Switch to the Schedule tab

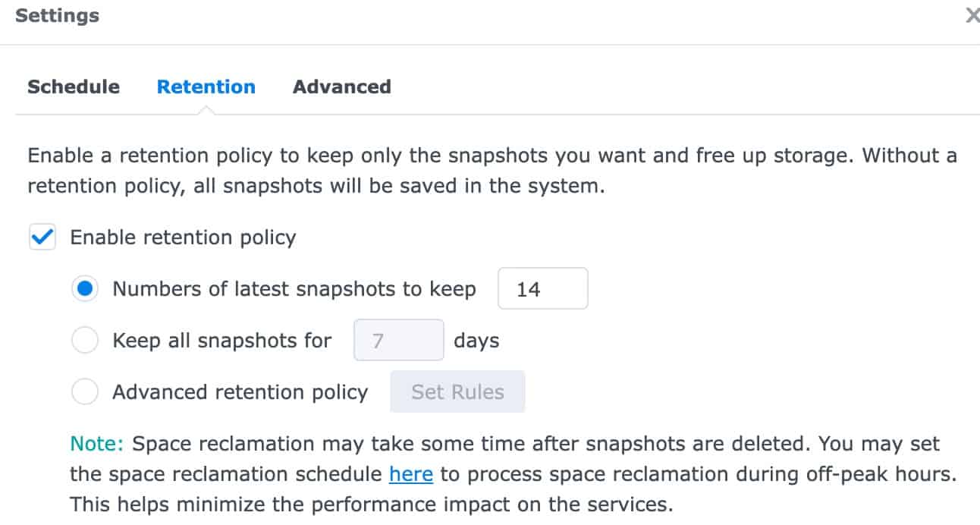click(74, 86)
